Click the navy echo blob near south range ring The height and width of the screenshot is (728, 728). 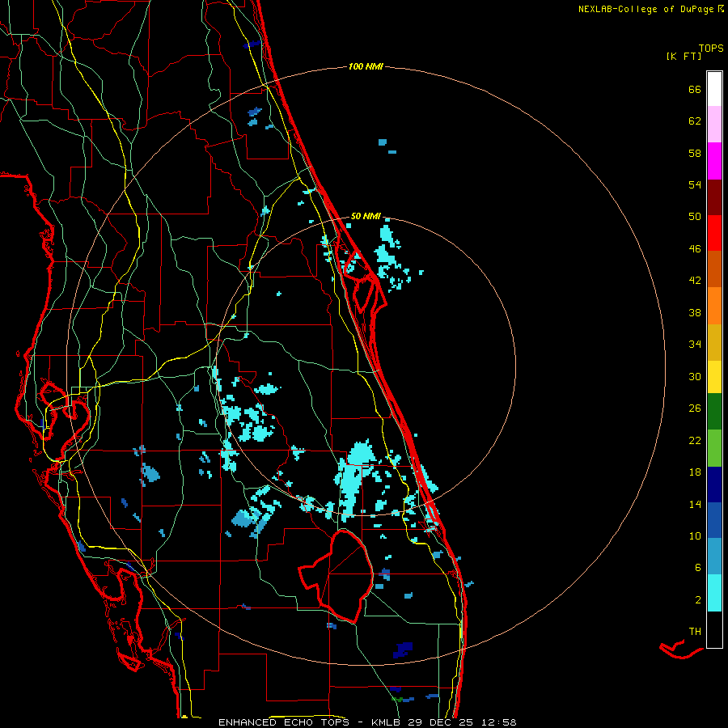click(x=403, y=650)
